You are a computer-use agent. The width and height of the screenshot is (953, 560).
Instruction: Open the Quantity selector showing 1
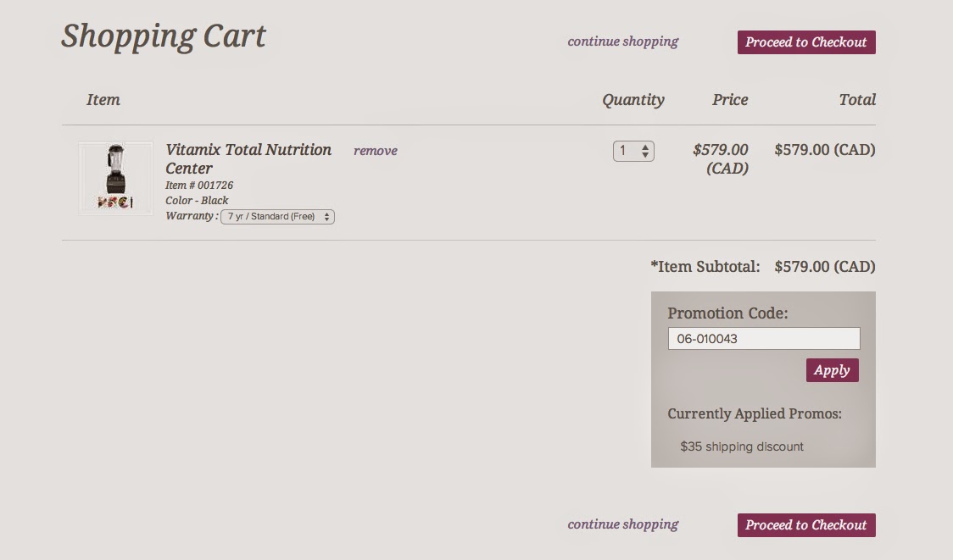pos(633,151)
